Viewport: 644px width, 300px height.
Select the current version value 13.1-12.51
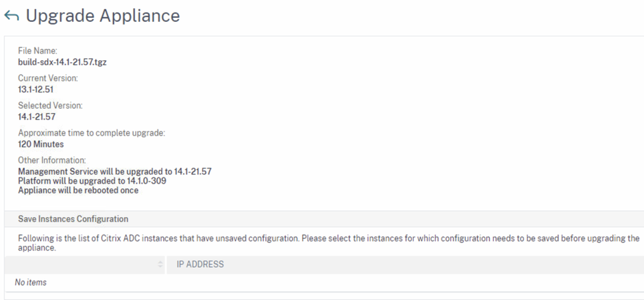click(36, 90)
